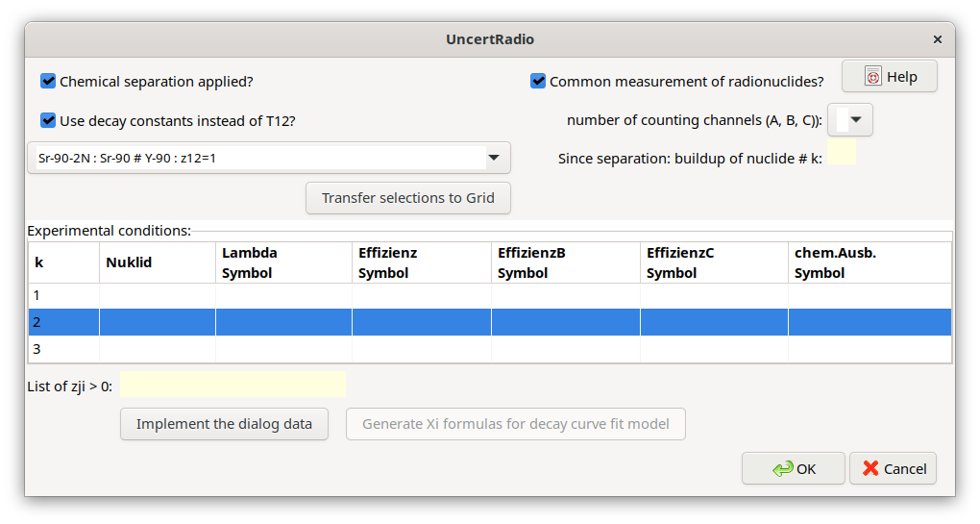
Task: Uncheck Use decay constants instead of T12
Action: (49, 121)
